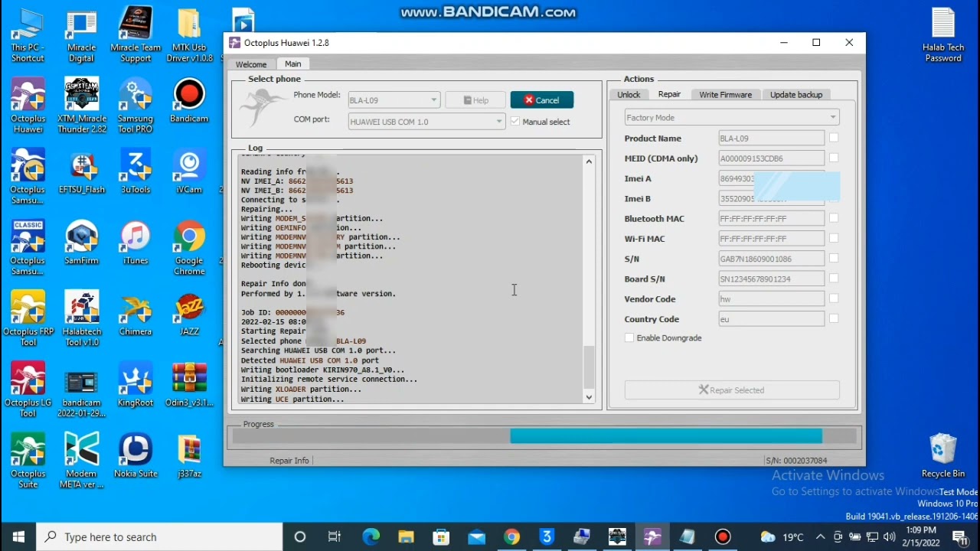Open j337az archive on desktop
Image resolution: width=980 pixels, height=551 pixels.
tap(189, 456)
